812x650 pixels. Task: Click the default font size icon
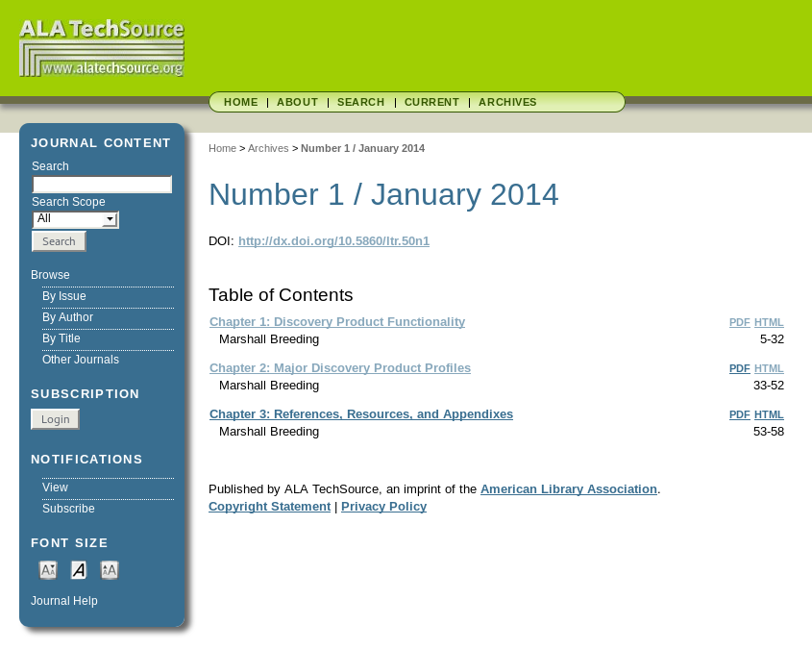point(79,570)
